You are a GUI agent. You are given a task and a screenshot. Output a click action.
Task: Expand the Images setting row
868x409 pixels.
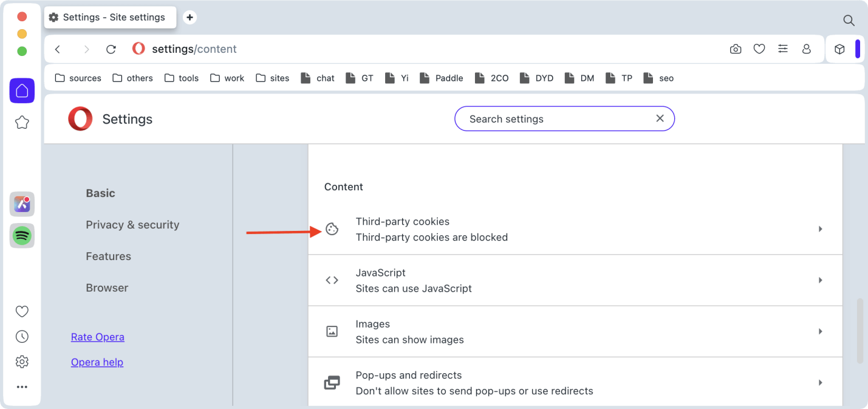click(575, 332)
